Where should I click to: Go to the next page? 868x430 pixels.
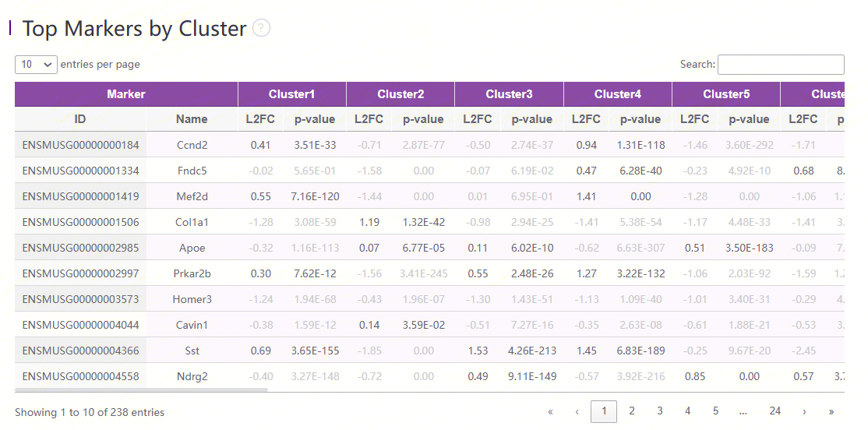coord(804,411)
